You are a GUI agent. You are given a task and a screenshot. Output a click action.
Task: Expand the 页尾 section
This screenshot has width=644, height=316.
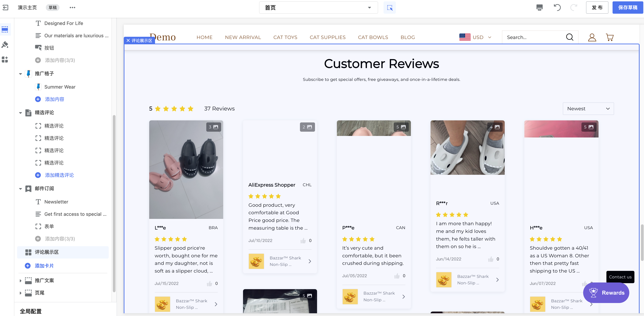click(x=21, y=293)
